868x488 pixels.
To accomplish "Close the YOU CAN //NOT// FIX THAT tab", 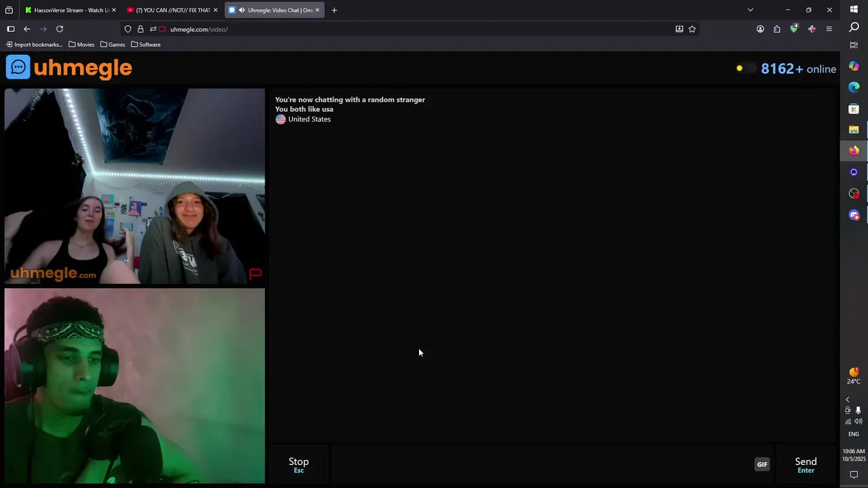I will (x=215, y=10).
